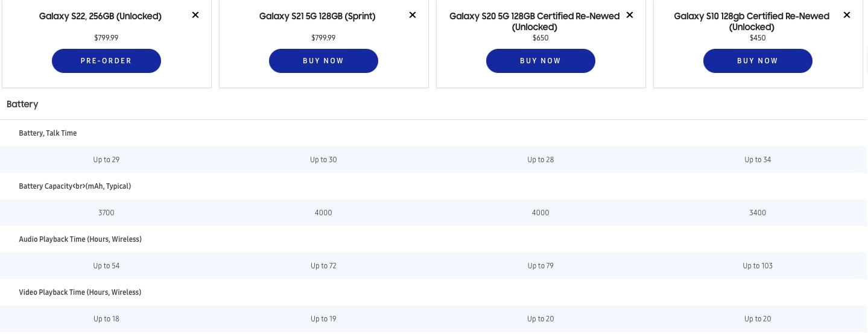This screenshot has height=334, width=868.
Task: Remove Galaxy S22 from comparison
Action: (195, 15)
